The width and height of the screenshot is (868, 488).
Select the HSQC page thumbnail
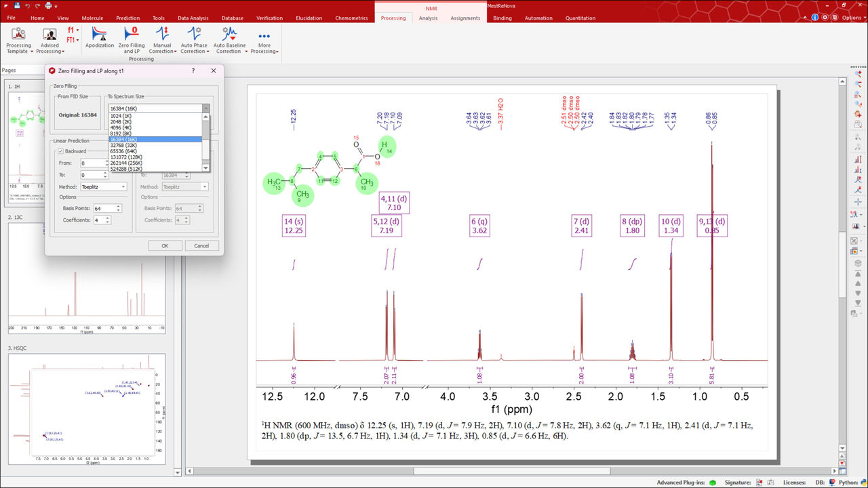click(87, 409)
